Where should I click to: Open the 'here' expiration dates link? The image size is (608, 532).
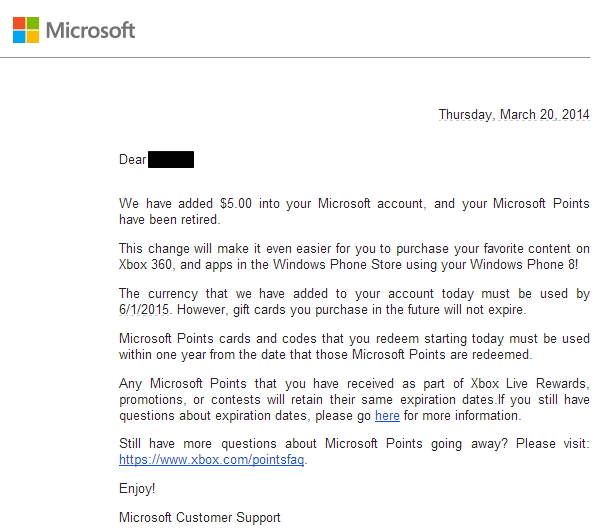coord(387,416)
